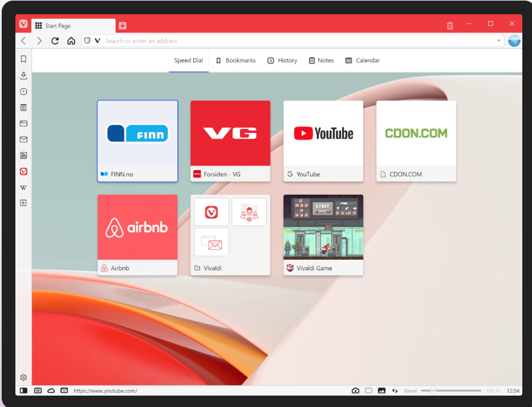
Task: Reset the page zoom level
Action: coord(411,390)
